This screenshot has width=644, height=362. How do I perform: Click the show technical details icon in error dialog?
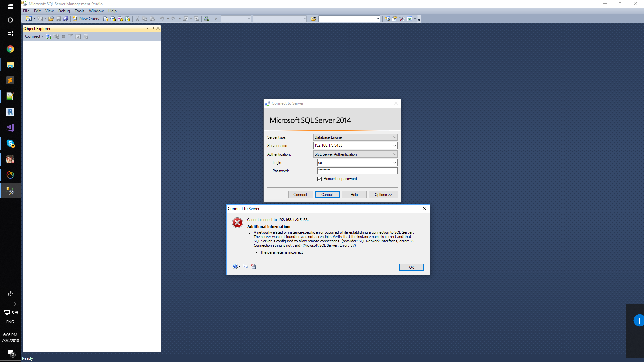tap(254, 267)
